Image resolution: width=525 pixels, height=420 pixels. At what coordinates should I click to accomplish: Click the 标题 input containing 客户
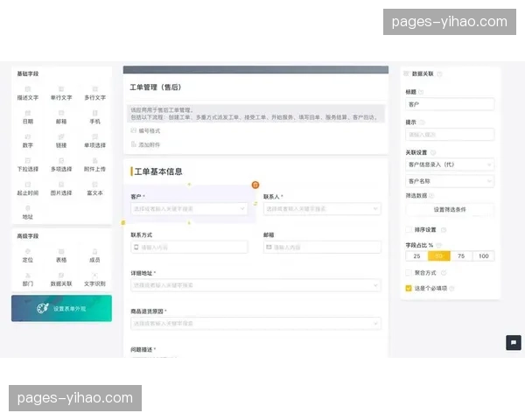coord(450,104)
